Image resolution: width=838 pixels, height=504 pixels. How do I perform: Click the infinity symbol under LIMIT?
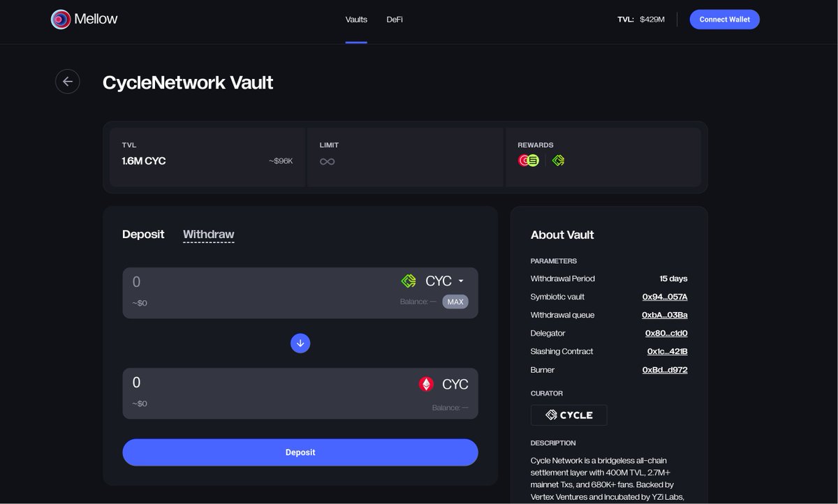tap(327, 160)
